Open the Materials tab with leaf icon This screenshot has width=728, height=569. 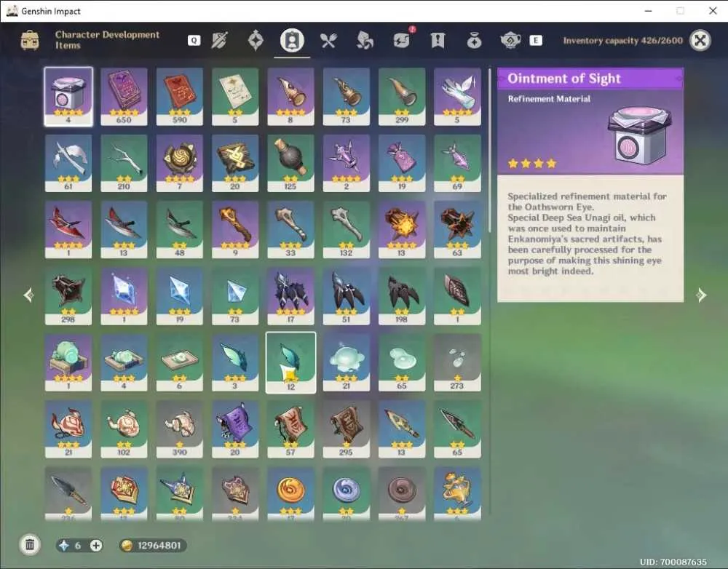[x=365, y=41]
